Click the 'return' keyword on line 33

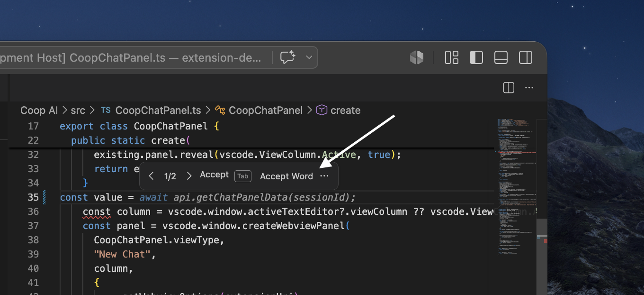pos(111,169)
